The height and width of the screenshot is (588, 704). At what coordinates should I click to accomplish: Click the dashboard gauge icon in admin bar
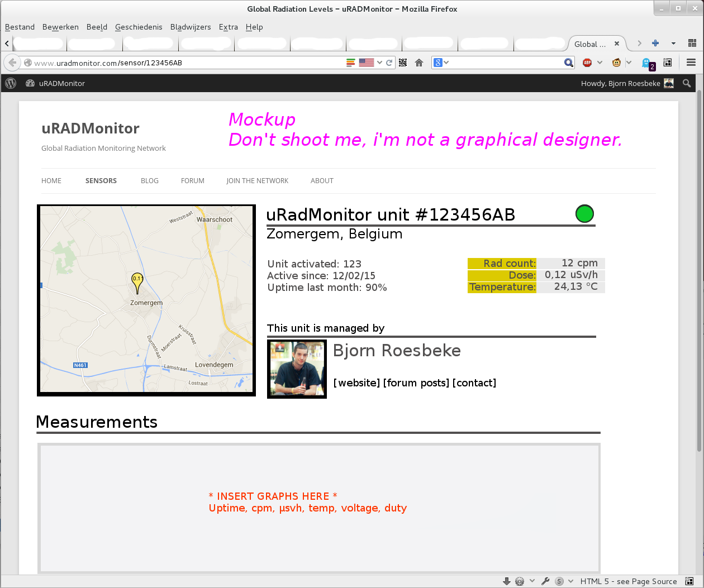(x=30, y=83)
